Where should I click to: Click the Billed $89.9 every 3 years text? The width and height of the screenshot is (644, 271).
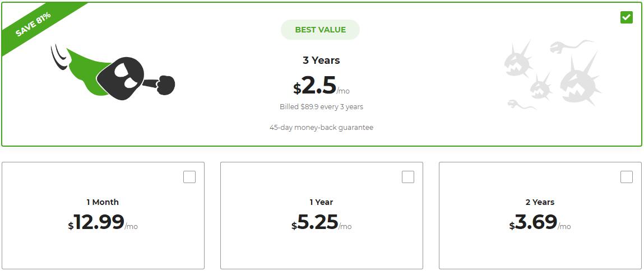(321, 107)
